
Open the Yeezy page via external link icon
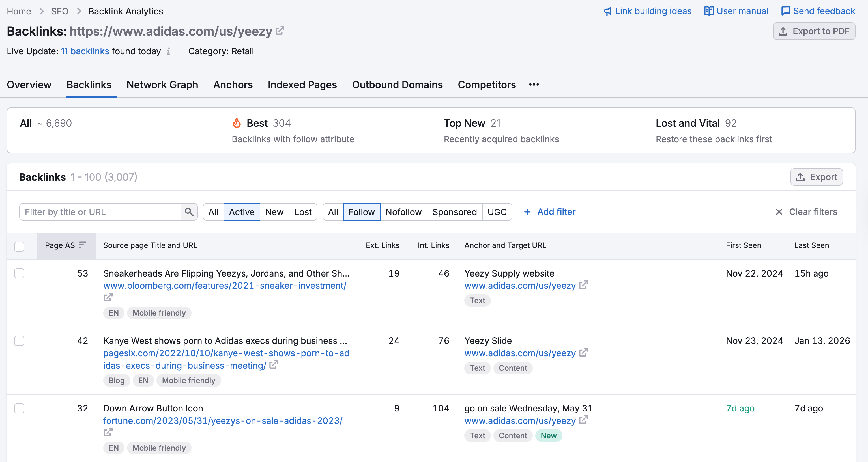click(x=280, y=31)
